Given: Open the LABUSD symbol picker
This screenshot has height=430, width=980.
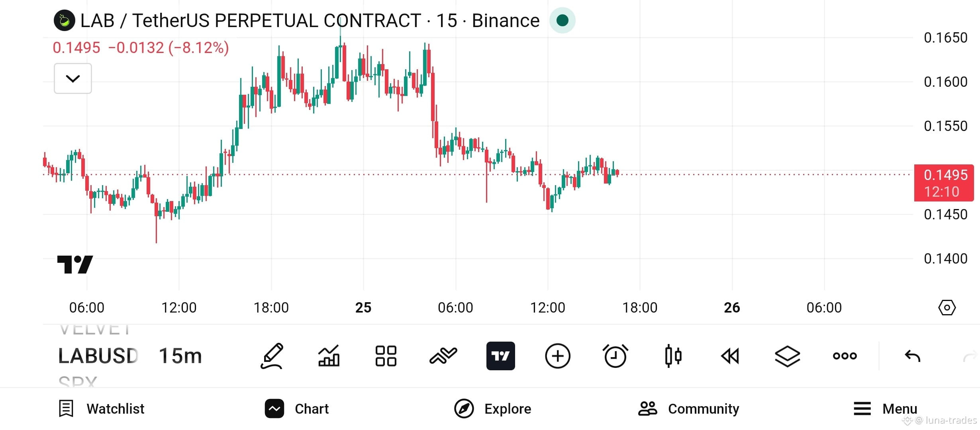Looking at the screenshot, I should 98,356.
